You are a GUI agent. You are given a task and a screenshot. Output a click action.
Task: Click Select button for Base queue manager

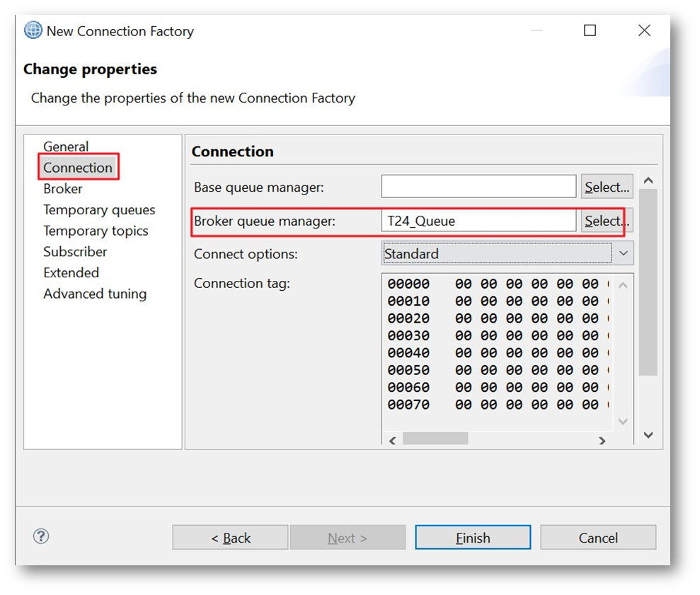[x=607, y=187]
